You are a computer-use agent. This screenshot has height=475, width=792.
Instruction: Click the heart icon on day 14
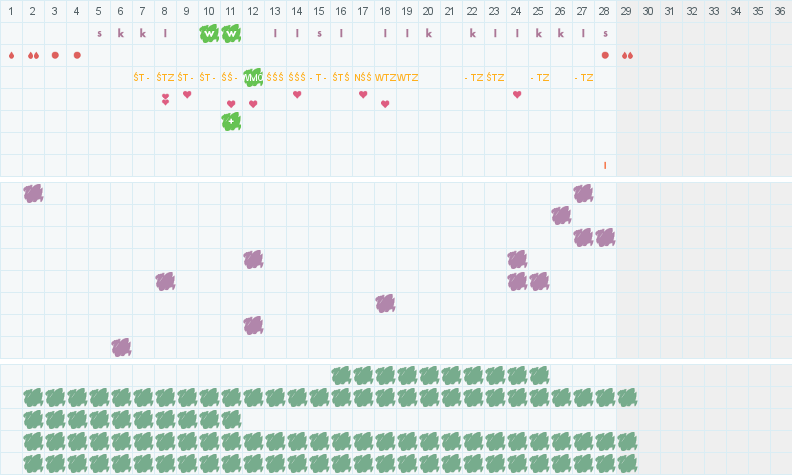coord(297,95)
